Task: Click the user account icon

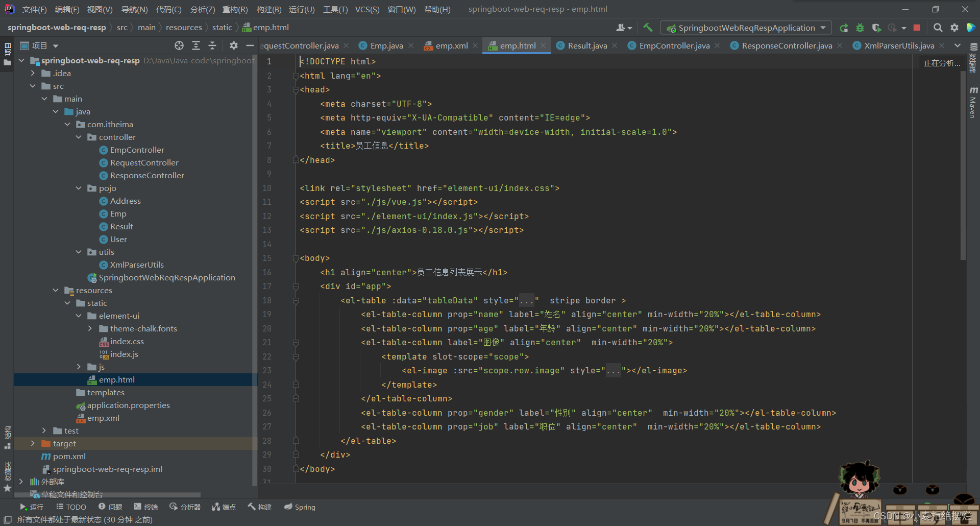Action: pyautogui.click(x=624, y=28)
